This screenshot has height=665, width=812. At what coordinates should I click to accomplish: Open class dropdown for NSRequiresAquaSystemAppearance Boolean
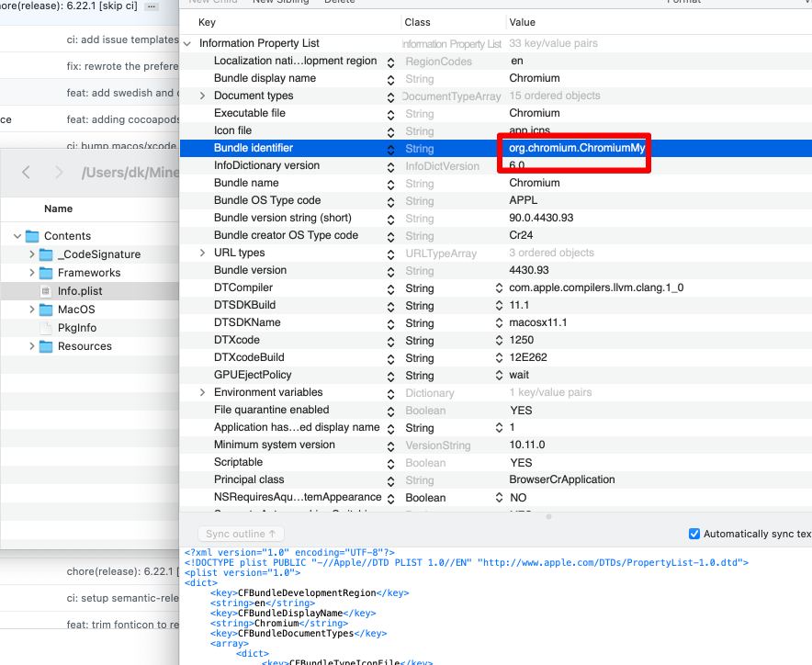click(x=499, y=498)
